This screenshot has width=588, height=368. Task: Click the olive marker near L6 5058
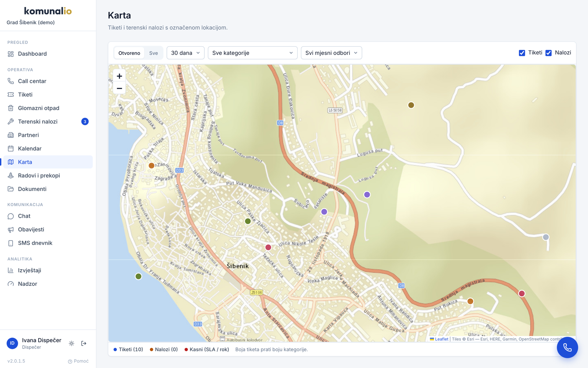click(411, 105)
